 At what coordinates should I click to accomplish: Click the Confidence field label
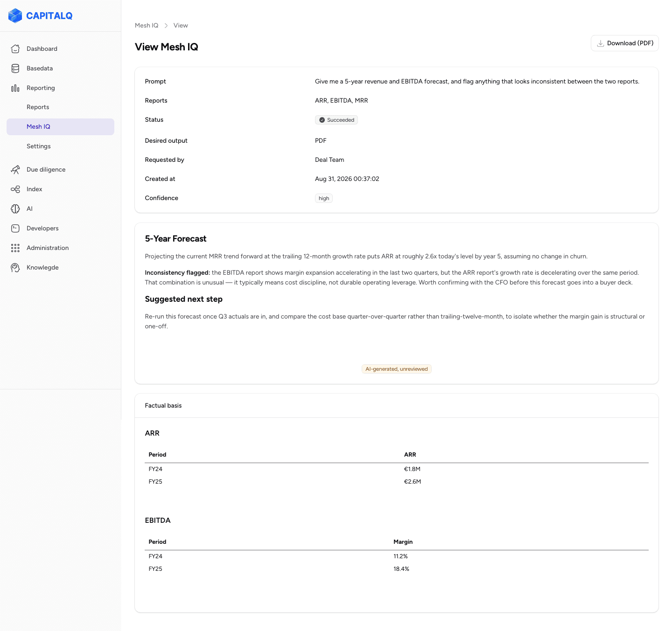[161, 198]
